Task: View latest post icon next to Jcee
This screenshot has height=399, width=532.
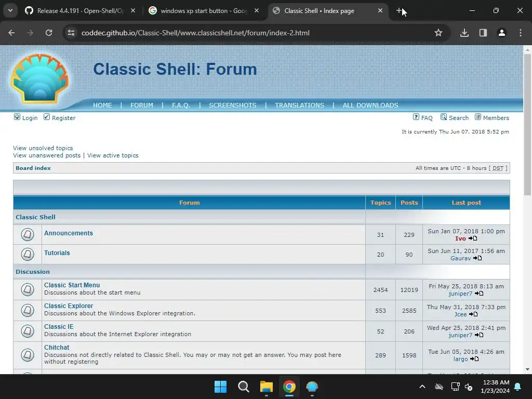Action: point(473,314)
